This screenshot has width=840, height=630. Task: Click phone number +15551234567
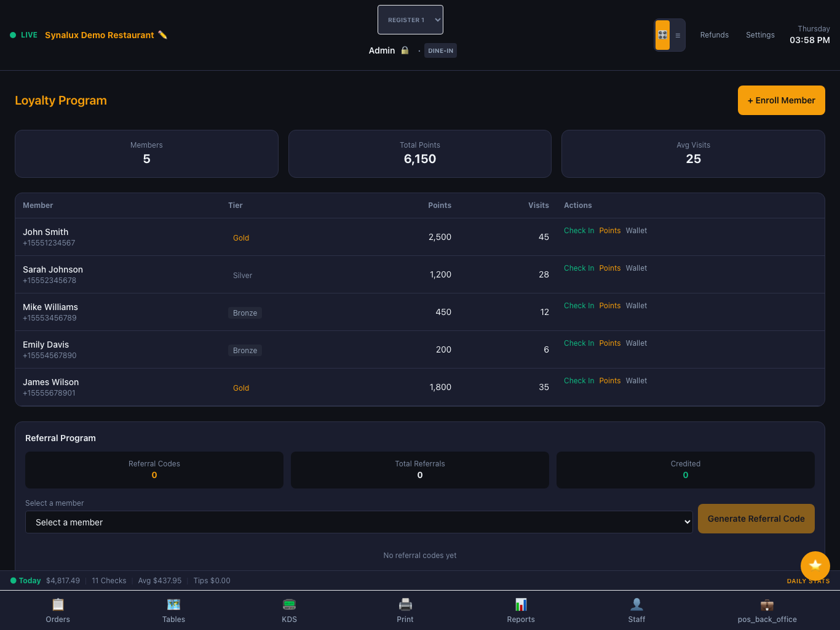49,243
